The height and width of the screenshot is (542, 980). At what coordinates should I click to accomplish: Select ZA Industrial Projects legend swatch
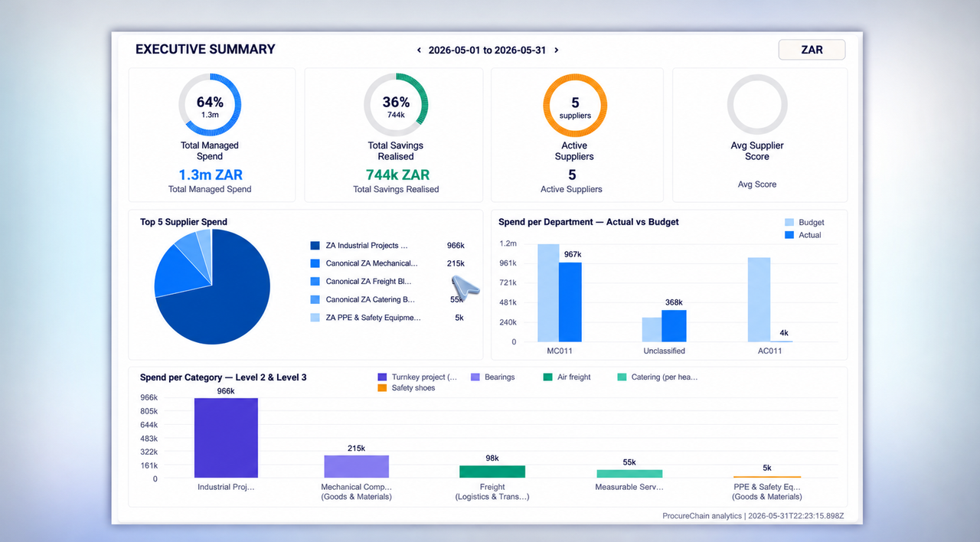pyautogui.click(x=315, y=246)
